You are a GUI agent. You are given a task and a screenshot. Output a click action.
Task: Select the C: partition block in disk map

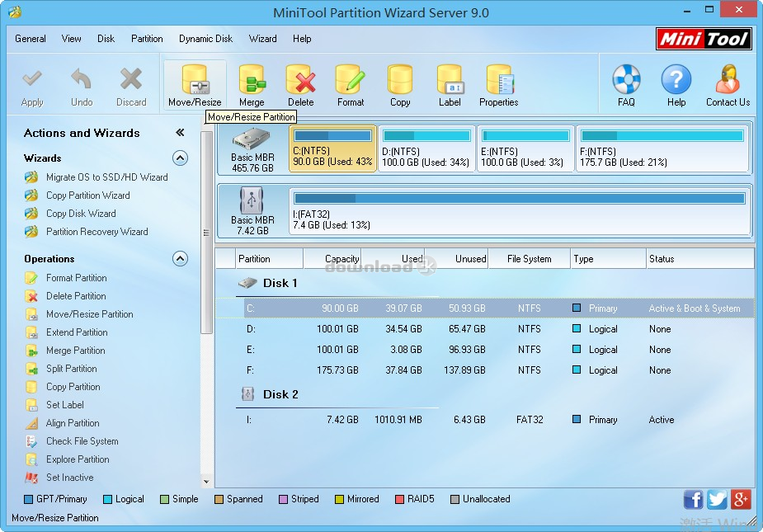pyautogui.click(x=332, y=148)
